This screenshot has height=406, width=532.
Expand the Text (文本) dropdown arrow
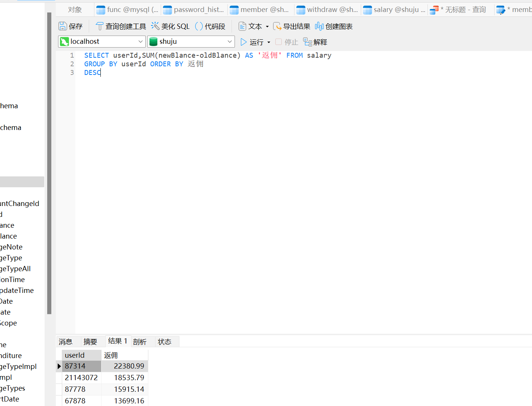(267, 27)
